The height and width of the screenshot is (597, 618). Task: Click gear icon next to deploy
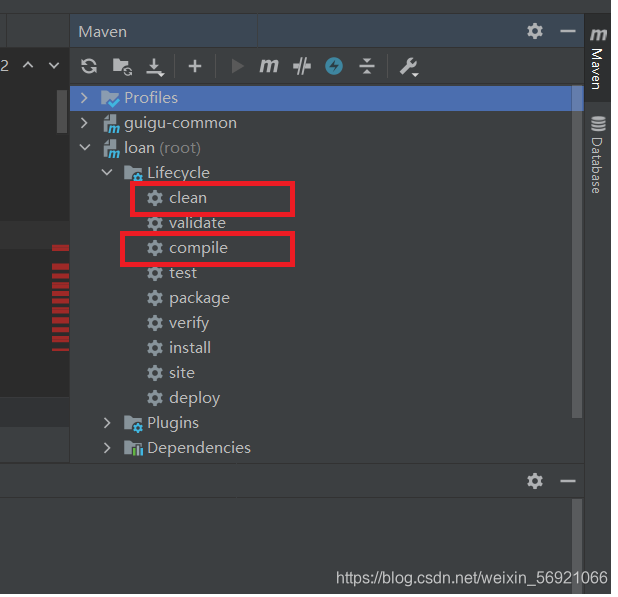154,398
